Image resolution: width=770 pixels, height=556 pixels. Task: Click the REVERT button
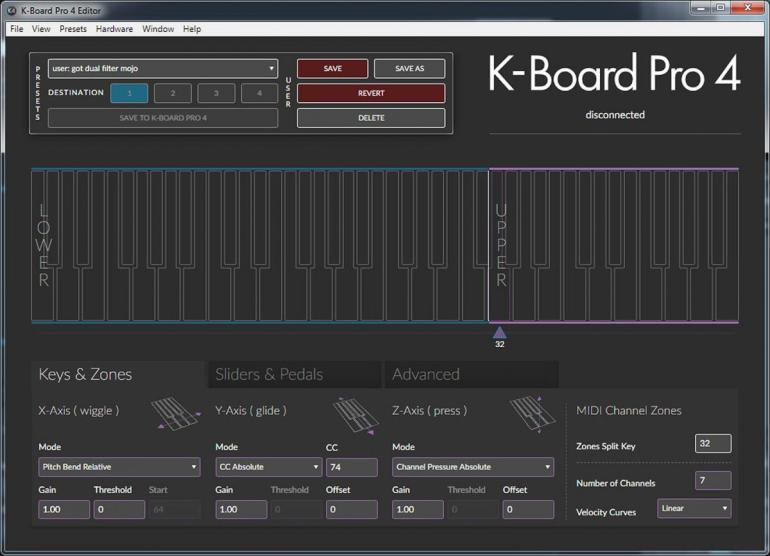(371, 93)
